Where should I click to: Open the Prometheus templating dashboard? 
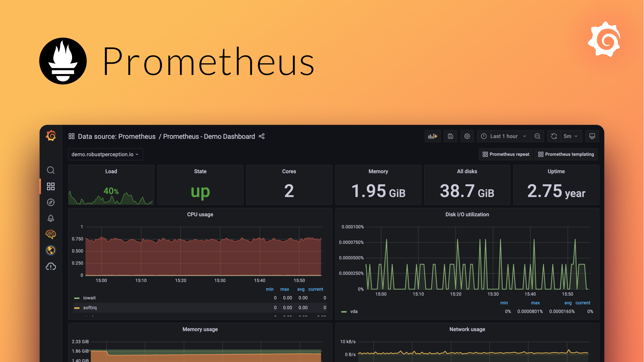[x=566, y=154]
